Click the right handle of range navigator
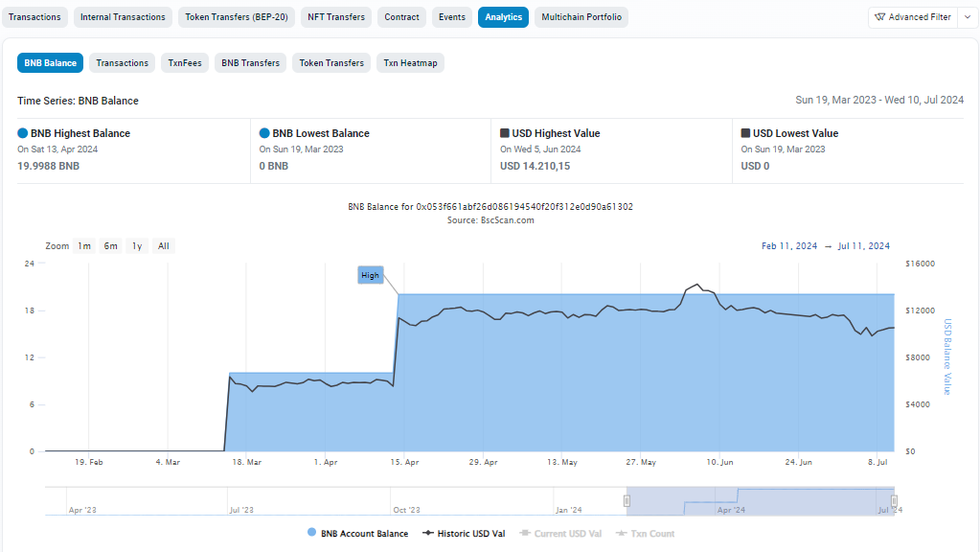 click(894, 501)
